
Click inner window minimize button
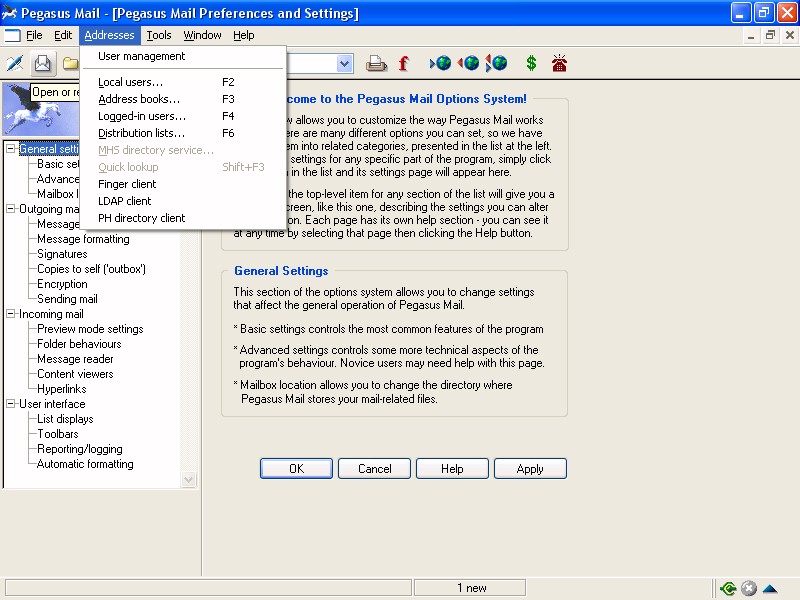(751, 35)
